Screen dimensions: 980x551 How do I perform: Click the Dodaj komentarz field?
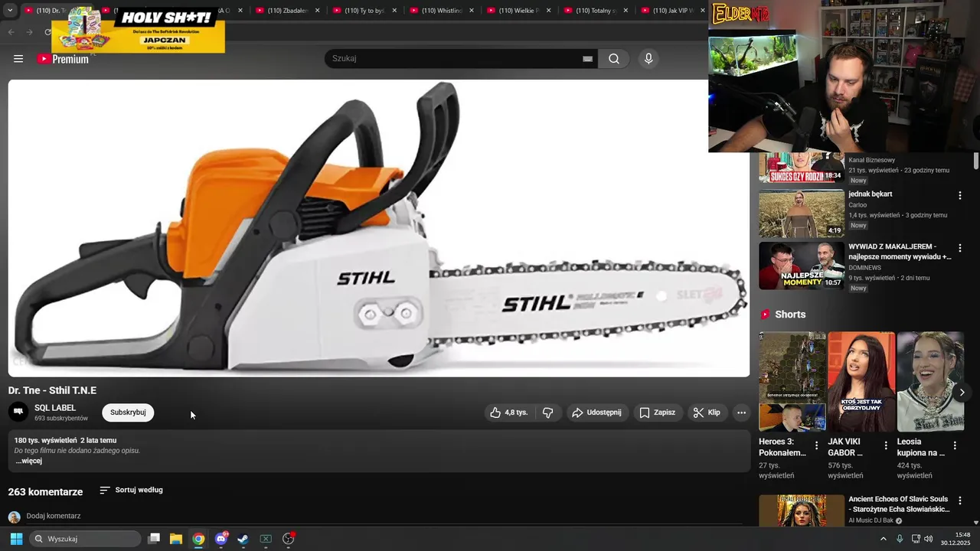(383, 517)
